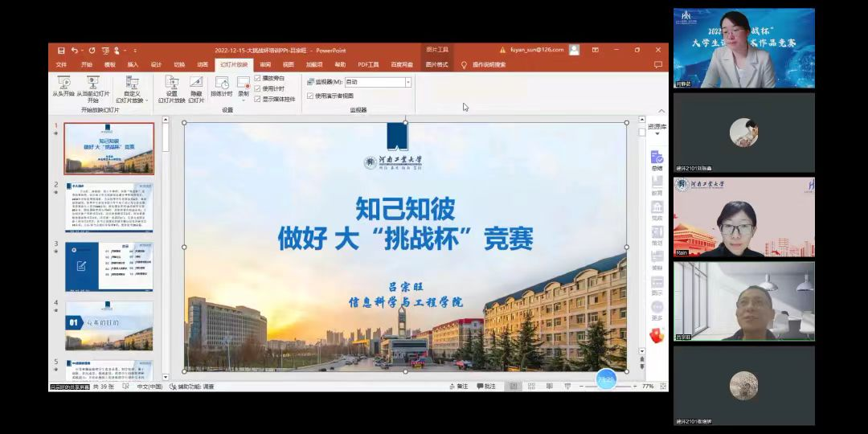868x434 pixels.
Task: Click the 隐藏幻灯片 (Hide Slide) icon
Action: pyautogui.click(x=196, y=83)
